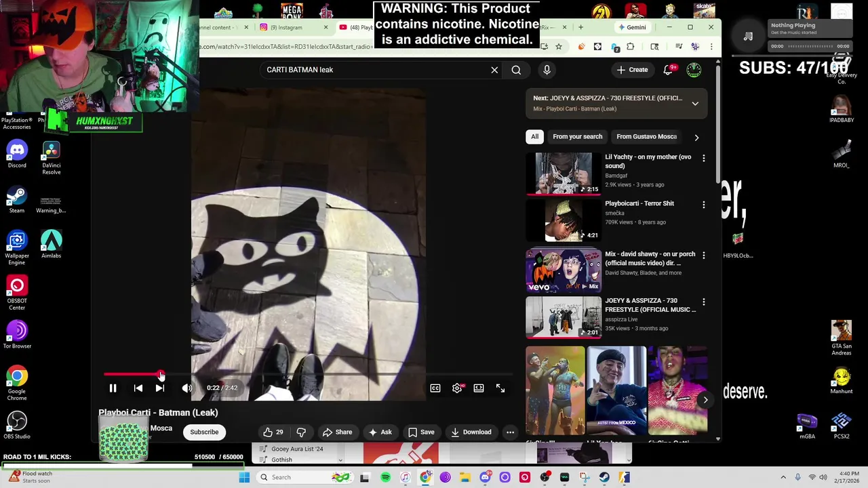This screenshot has height=488, width=868.
Task: Go to previous video in player
Action: (138, 388)
